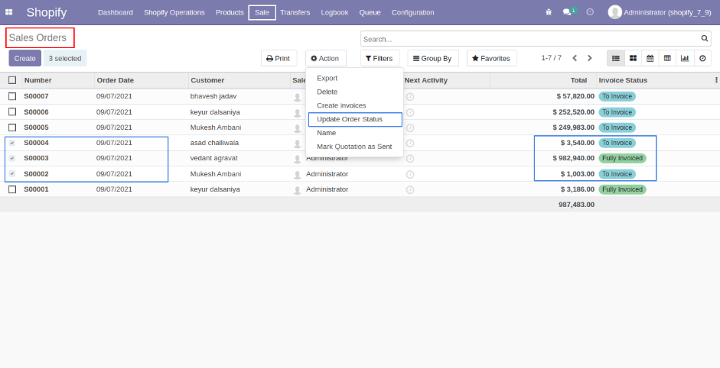The width and height of the screenshot is (720, 368).
Task: Click next activity clock for S00005
Action: [410, 128]
